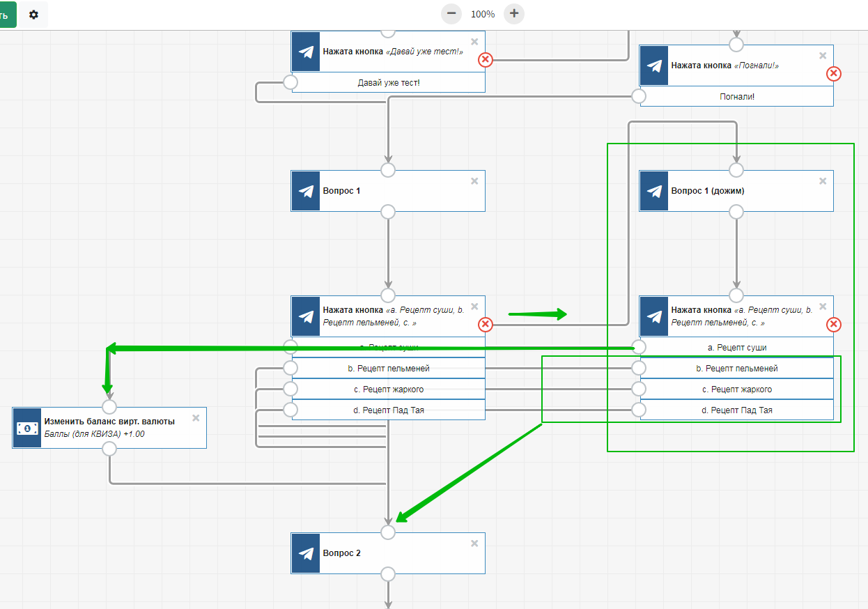Zoom in with the plus button
This screenshot has height=609, width=868.
[x=514, y=13]
